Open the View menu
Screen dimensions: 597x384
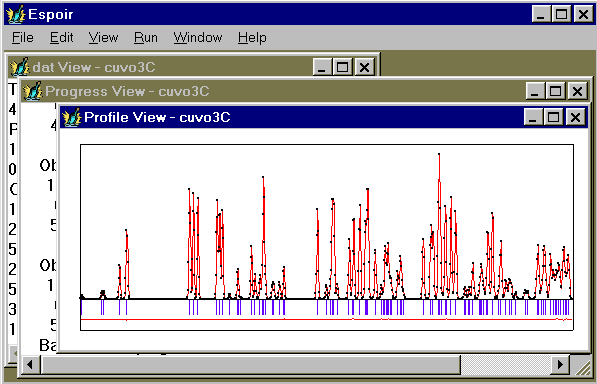pyautogui.click(x=103, y=38)
